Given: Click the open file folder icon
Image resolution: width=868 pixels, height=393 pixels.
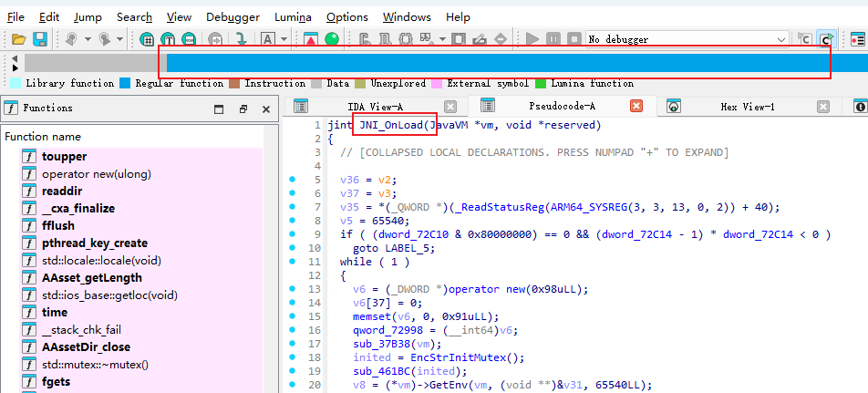Looking at the screenshot, I should click(18, 39).
